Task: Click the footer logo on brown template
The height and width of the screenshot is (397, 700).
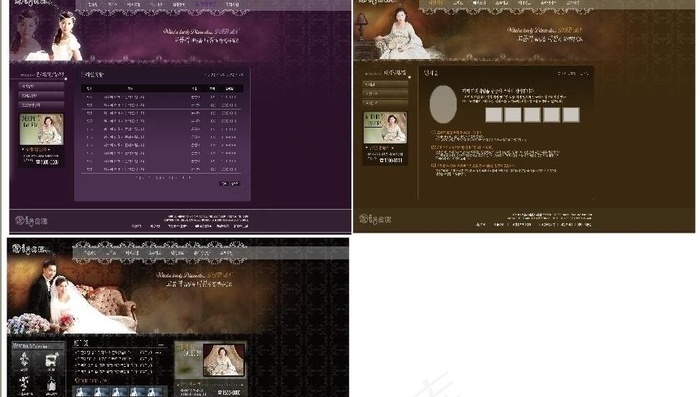Action: point(375,219)
